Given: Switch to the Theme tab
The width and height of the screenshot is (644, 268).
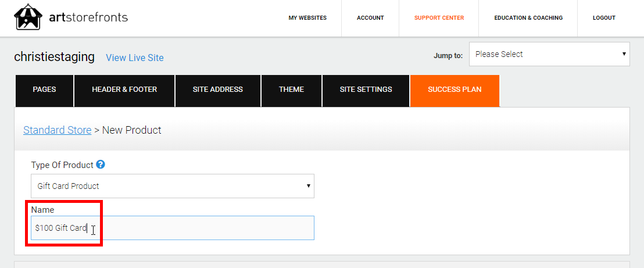Looking at the screenshot, I should tap(291, 90).
